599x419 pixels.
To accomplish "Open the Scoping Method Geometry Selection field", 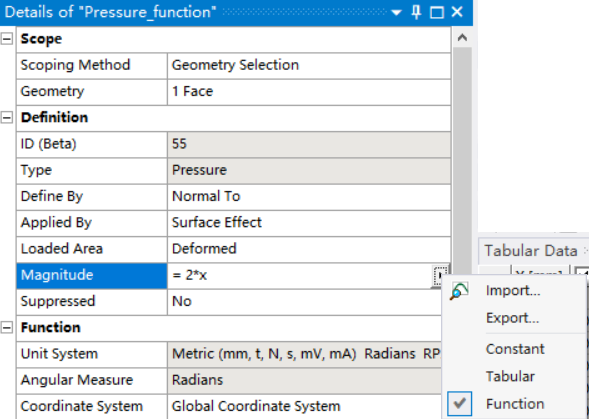I will coord(309,65).
